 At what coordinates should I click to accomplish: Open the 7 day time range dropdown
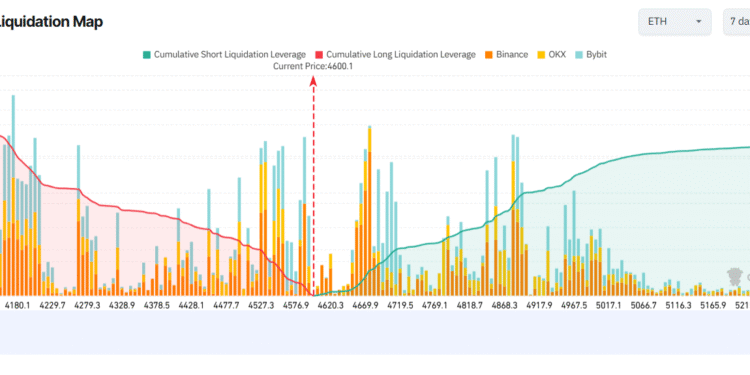pyautogui.click(x=737, y=22)
